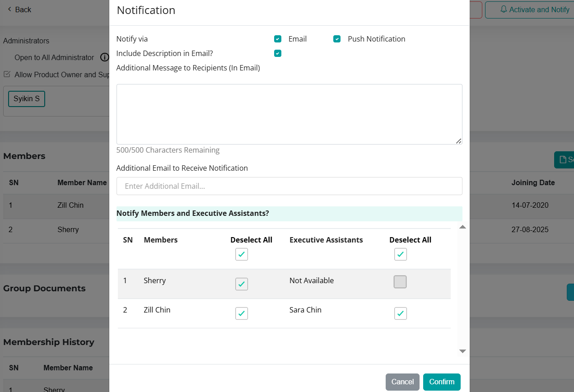Click the scroll down arrow of the members list
The width and height of the screenshot is (574, 392).
tap(462, 351)
